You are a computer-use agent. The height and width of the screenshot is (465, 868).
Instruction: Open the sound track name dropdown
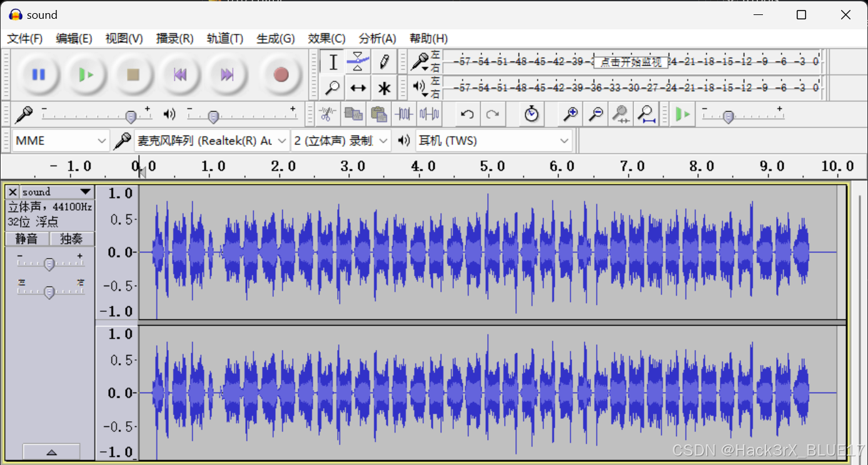point(57,192)
